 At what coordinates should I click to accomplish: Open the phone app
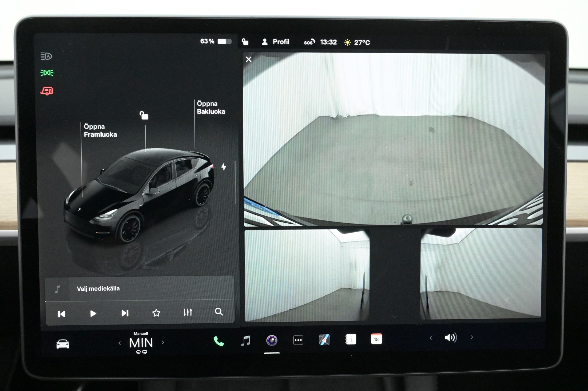pos(219,341)
